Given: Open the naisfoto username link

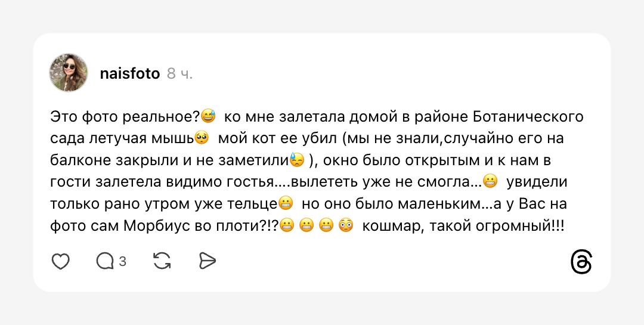Looking at the screenshot, I should pyautogui.click(x=130, y=73).
